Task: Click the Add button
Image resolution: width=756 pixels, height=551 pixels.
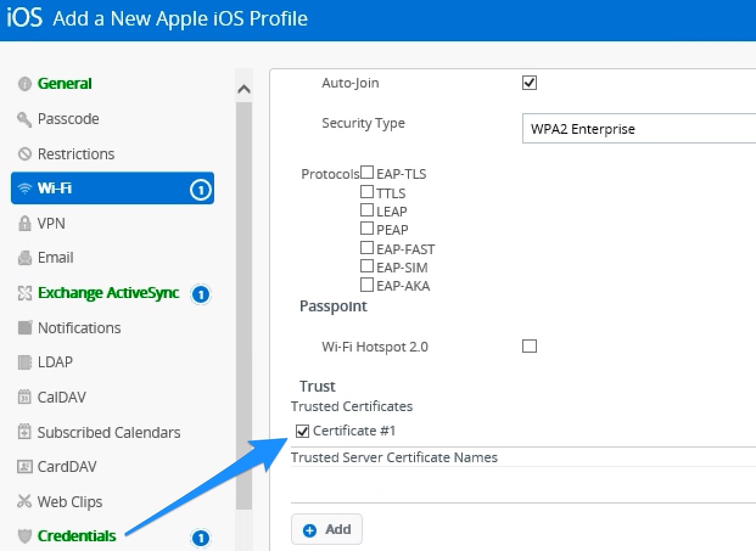Action: (x=327, y=530)
